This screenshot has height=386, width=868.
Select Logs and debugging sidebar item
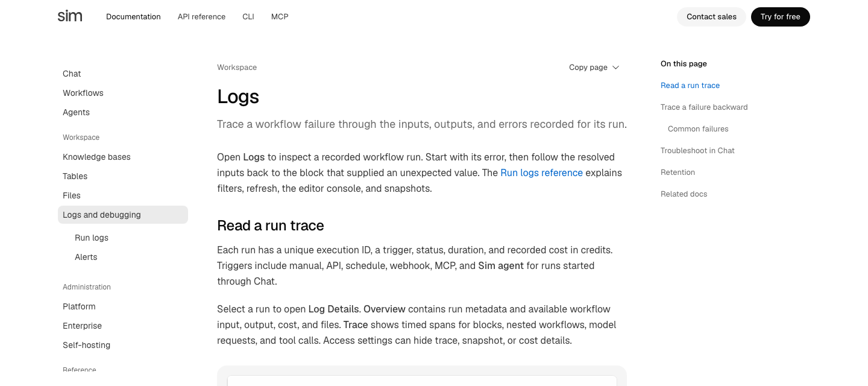123,215
